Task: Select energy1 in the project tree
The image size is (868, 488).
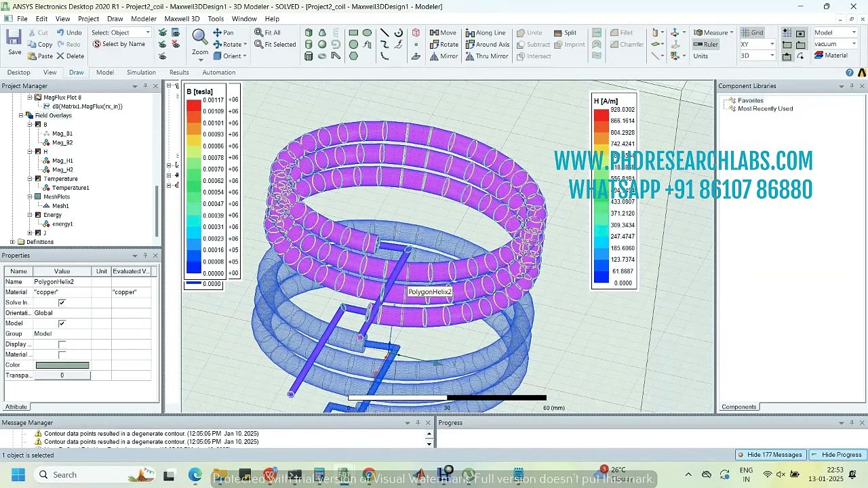Action: tap(62, 224)
